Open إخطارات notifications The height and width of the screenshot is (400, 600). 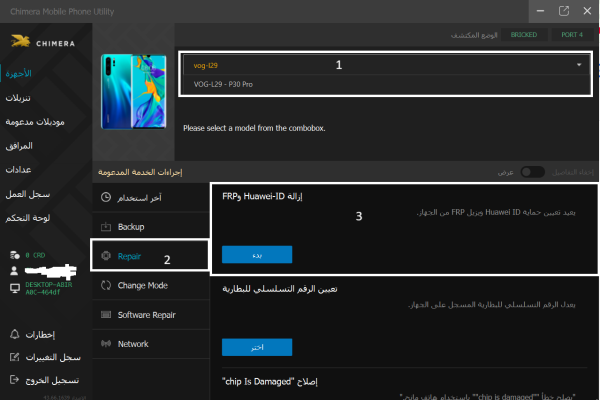40,335
